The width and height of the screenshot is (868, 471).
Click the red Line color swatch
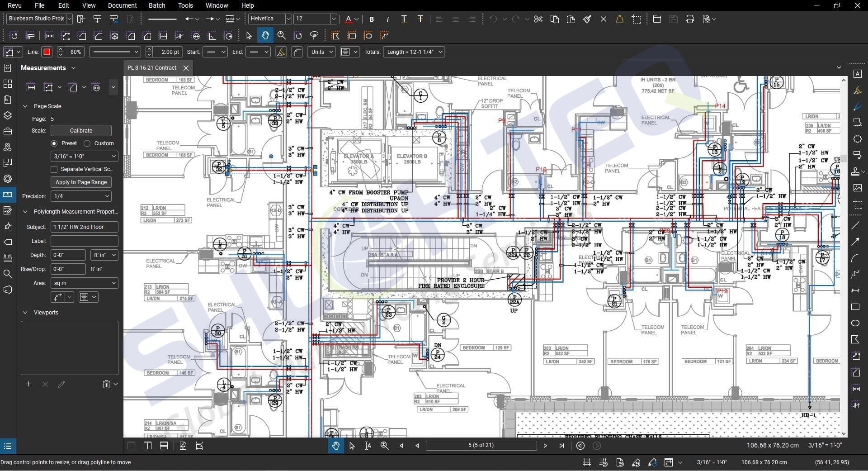(47, 52)
